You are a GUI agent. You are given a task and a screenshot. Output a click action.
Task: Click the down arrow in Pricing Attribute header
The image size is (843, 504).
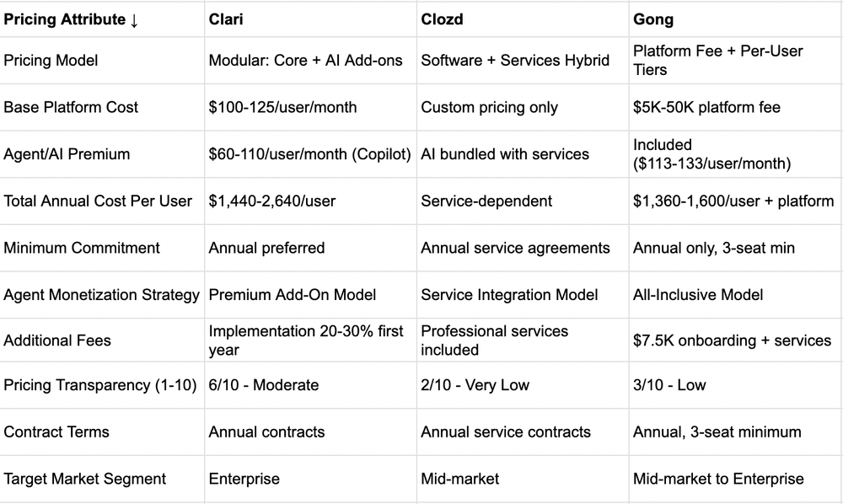click(x=134, y=20)
